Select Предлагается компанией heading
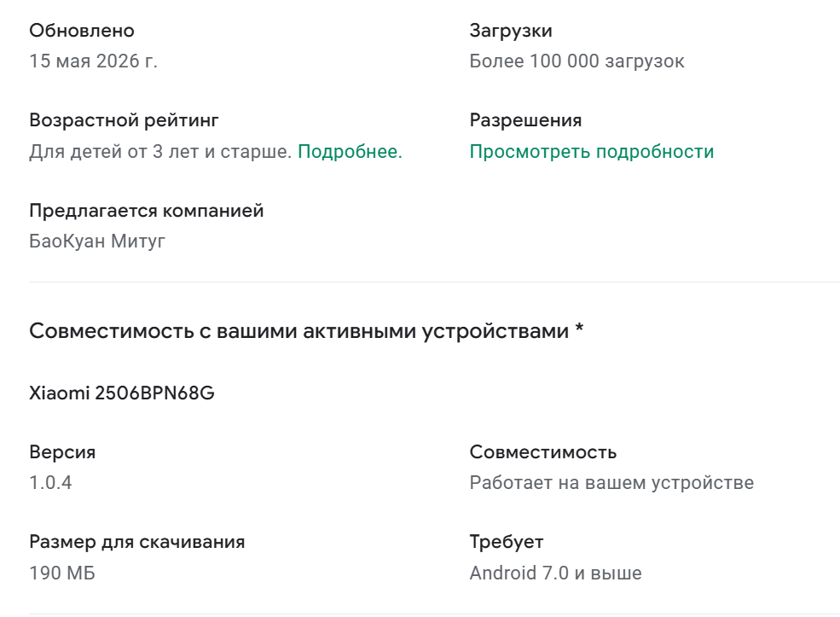The height and width of the screenshot is (617, 840). (146, 211)
